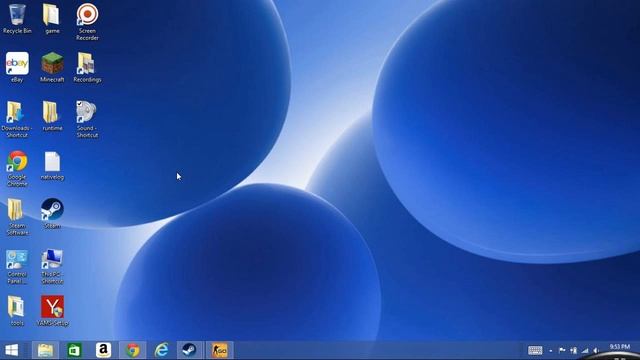The image size is (640, 360).
Task: Expand the hidden tray icons arrow
Action: tap(551, 351)
